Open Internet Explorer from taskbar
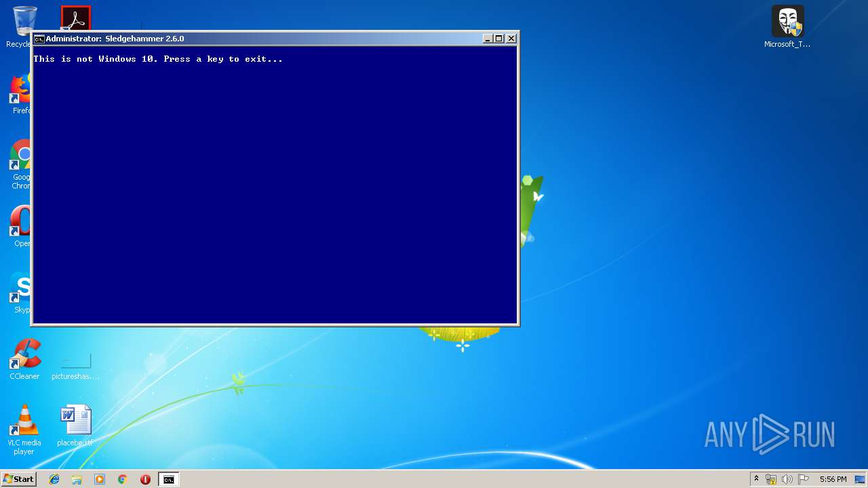Image resolution: width=868 pixels, height=488 pixels. point(54,479)
